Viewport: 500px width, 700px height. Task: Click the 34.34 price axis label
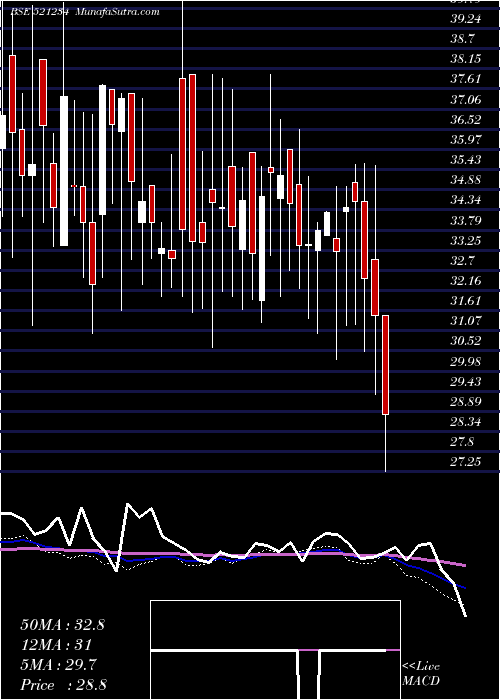click(466, 200)
